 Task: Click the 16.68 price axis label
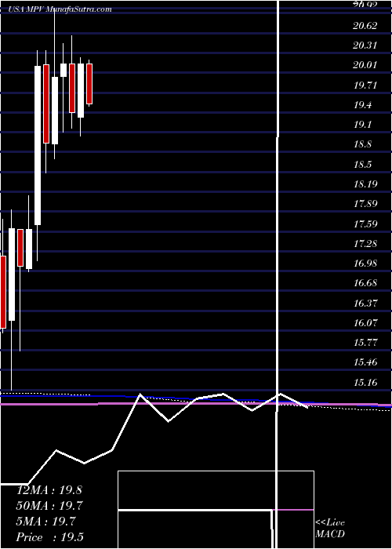[365, 282]
